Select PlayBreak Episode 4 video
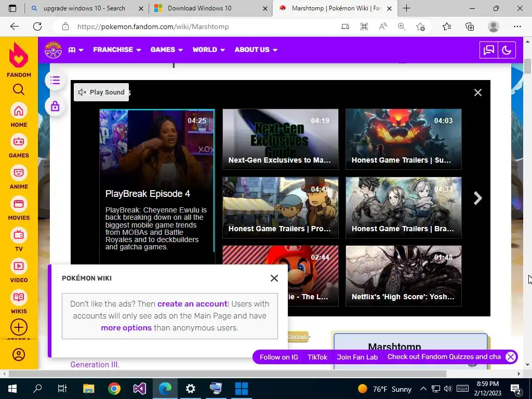 coord(157,187)
